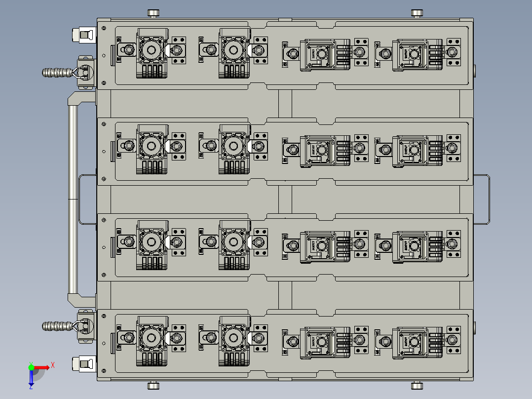Click the red X axis arrow of the view triad
The width and height of the screenshot is (532, 399).
pos(41,368)
